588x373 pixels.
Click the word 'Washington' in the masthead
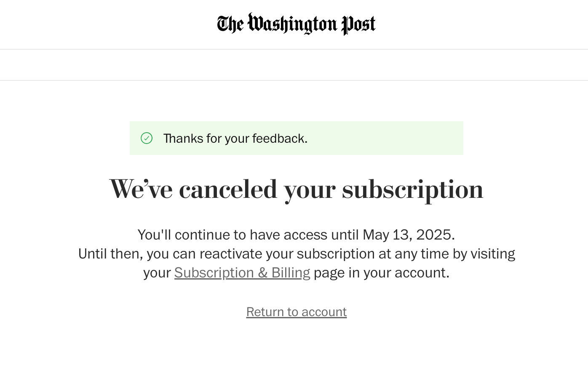pos(292,24)
